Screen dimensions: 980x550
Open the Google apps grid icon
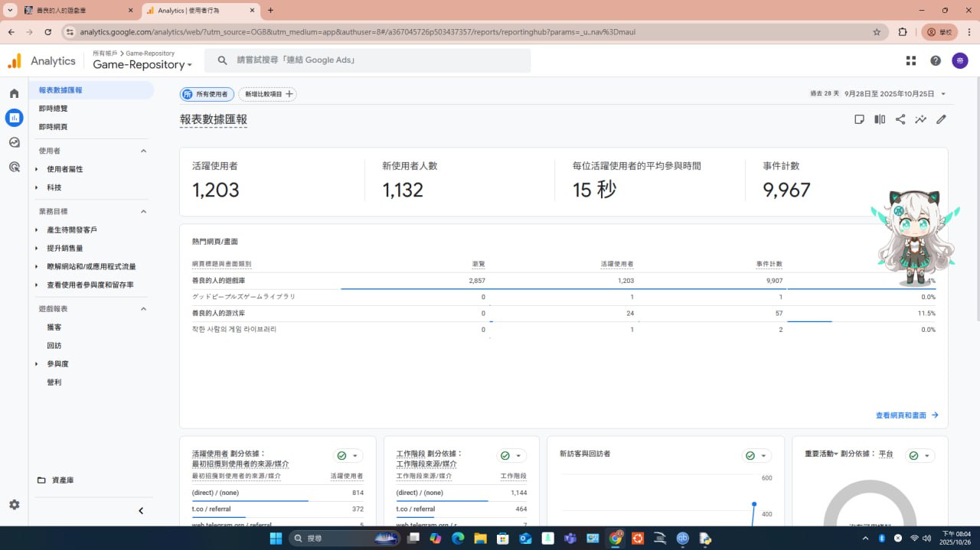tap(911, 60)
